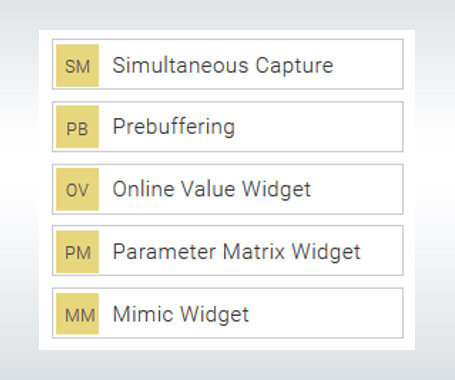Click the word Simultaneous in first item

[x=180, y=65]
